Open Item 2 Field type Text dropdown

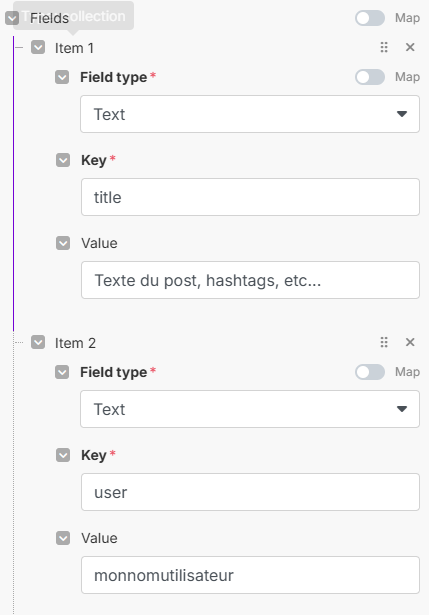pos(250,409)
